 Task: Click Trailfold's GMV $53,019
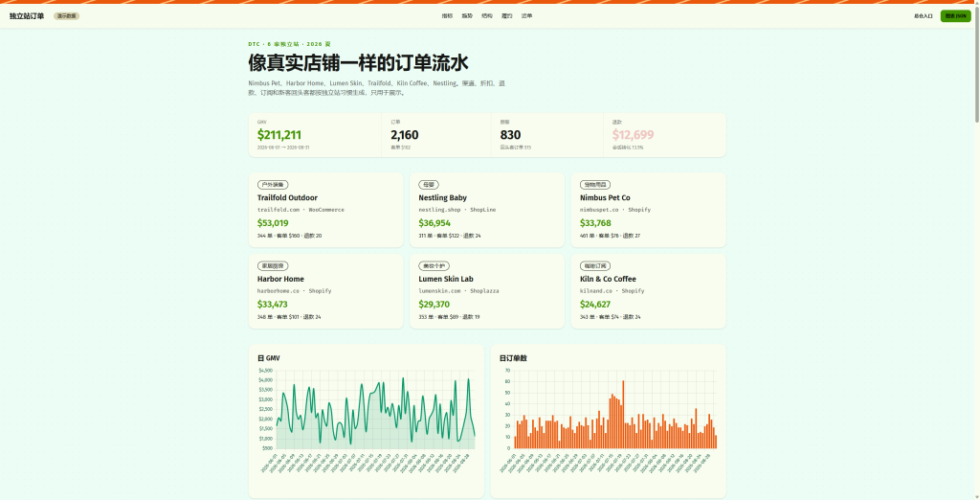[273, 223]
